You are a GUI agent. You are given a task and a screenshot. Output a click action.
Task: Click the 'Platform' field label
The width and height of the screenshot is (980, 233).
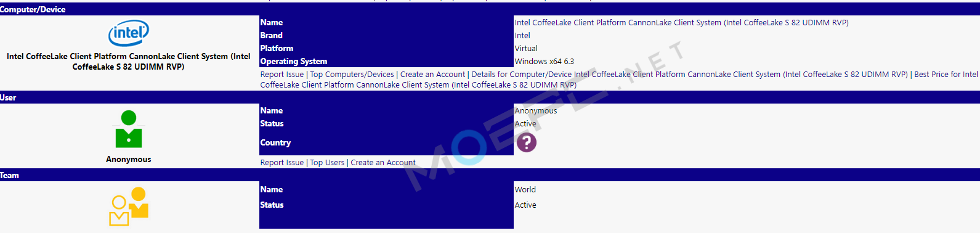[277, 49]
